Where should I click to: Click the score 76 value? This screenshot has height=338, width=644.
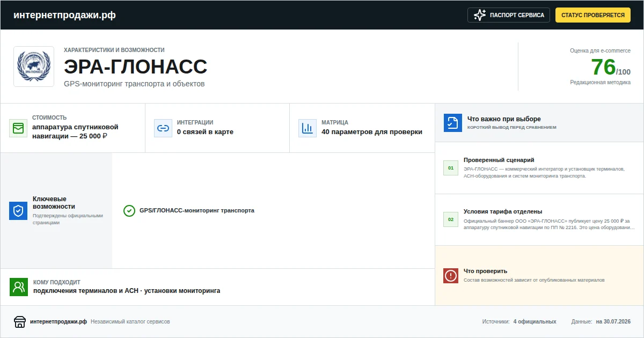click(x=603, y=67)
